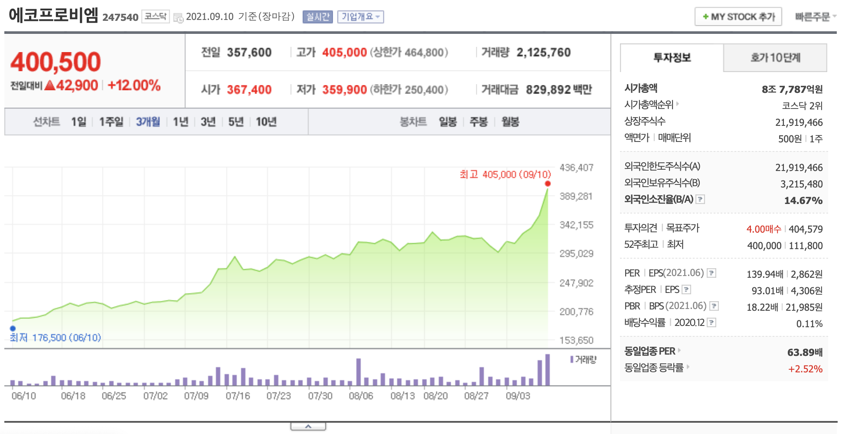Image resolution: width=868 pixels, height=434 pixels.
Task: Click the 최고 405,000 (09/10) chart label
Action: [505, 174]
